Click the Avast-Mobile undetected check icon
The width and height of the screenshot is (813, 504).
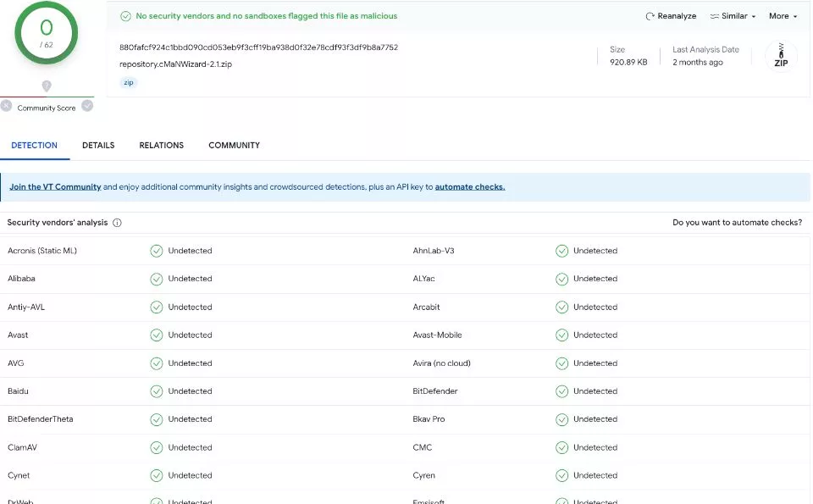[x=562, y=335]
